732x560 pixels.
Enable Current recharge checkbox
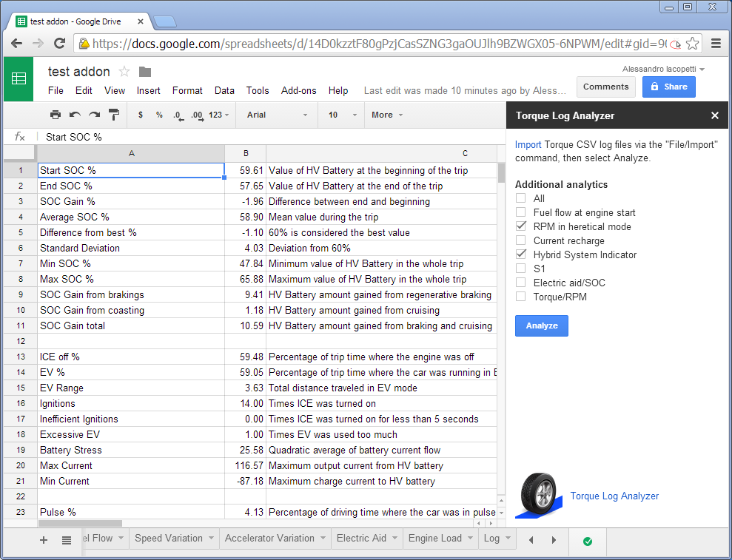tap(520, 240)
